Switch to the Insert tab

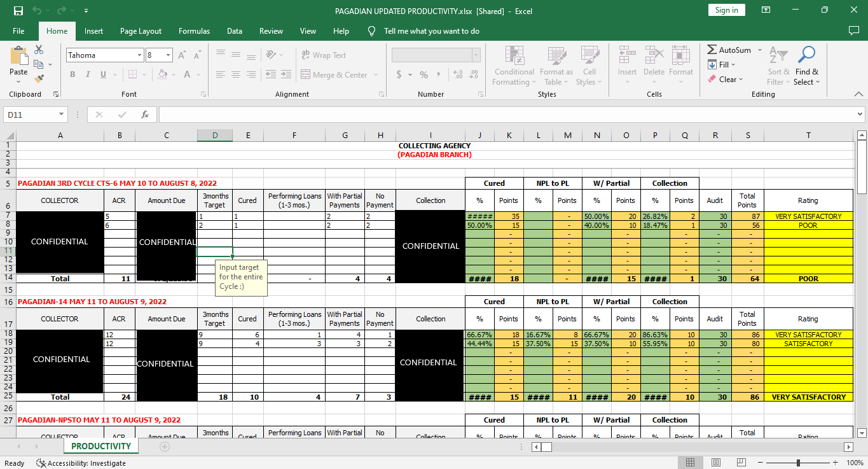93,31
